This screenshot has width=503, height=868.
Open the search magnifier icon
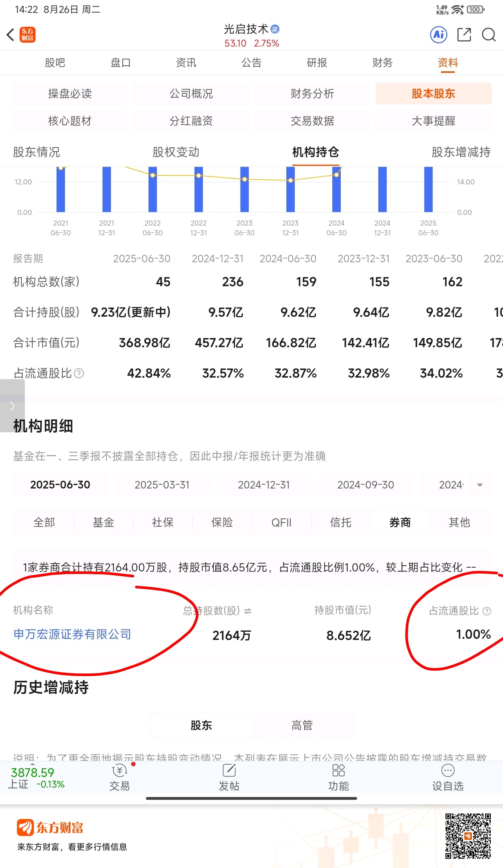click(x=489, y=35)
